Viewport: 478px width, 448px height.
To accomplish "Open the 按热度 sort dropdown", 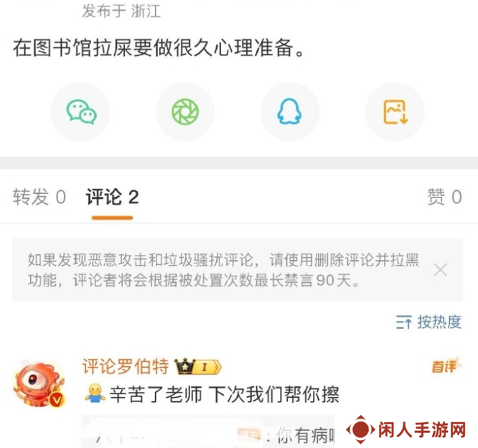I will [x=428, y=322].
